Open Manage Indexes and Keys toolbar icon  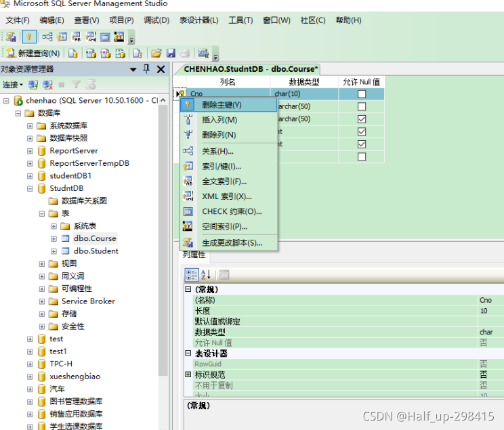(62, 37)
